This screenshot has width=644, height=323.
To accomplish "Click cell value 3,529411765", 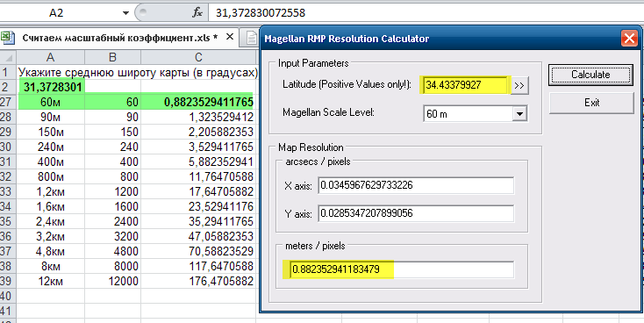I will (x=198, y=147).
